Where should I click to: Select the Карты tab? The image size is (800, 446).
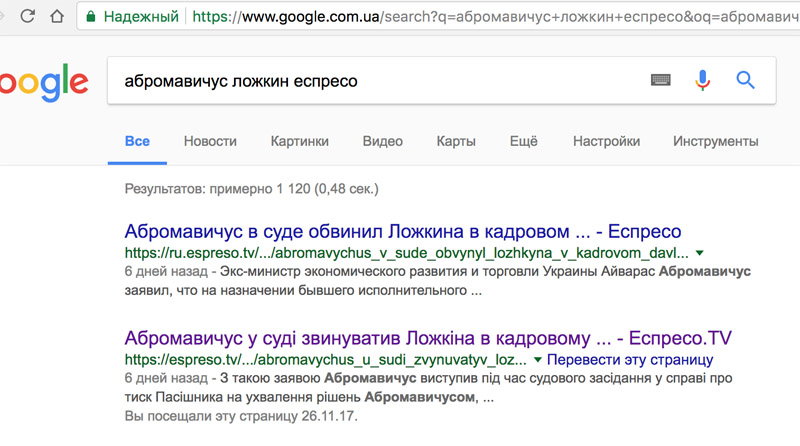(456, 141)
